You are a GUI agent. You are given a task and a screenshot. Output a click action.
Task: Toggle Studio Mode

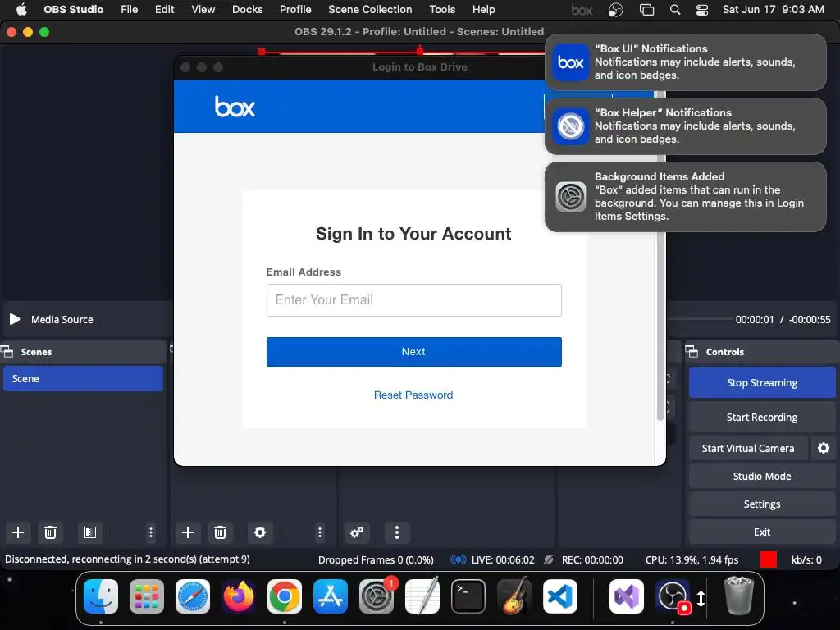(762, 476)
